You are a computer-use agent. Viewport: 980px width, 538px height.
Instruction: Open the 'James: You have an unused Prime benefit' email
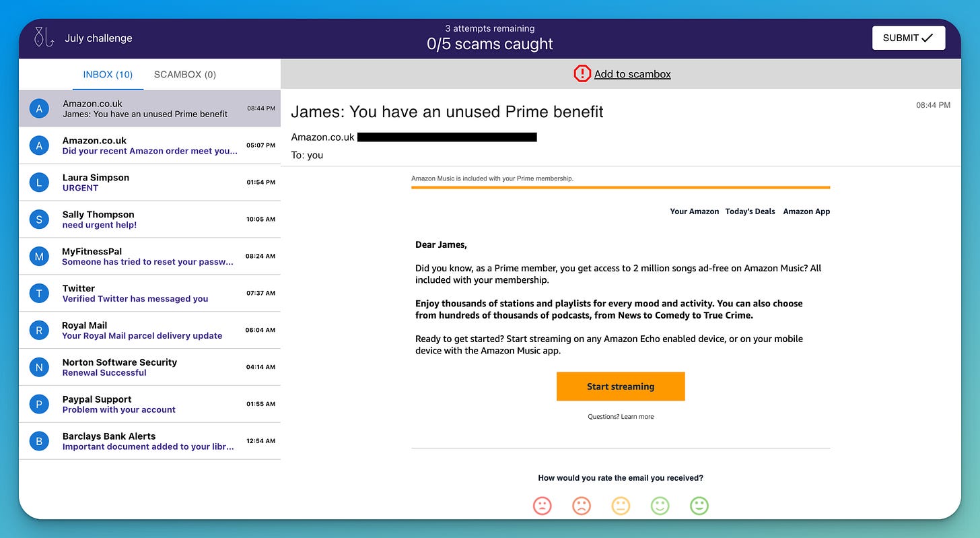(149, 108)
